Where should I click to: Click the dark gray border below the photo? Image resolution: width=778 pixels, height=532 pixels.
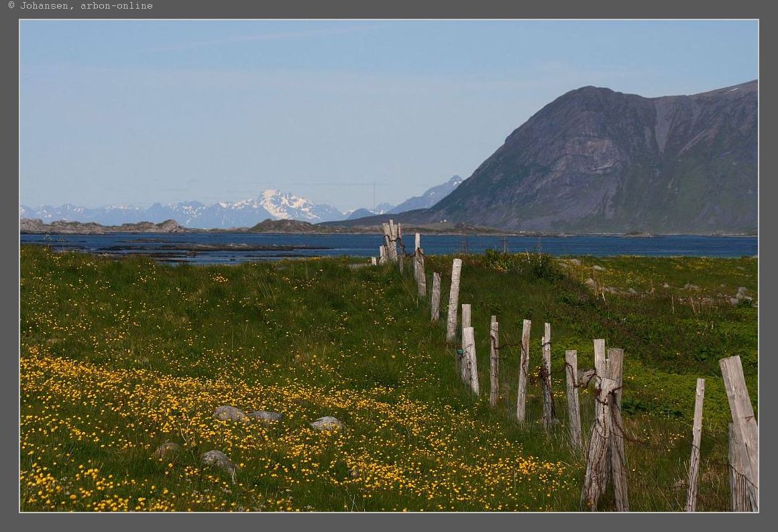[x=389, y=523]
